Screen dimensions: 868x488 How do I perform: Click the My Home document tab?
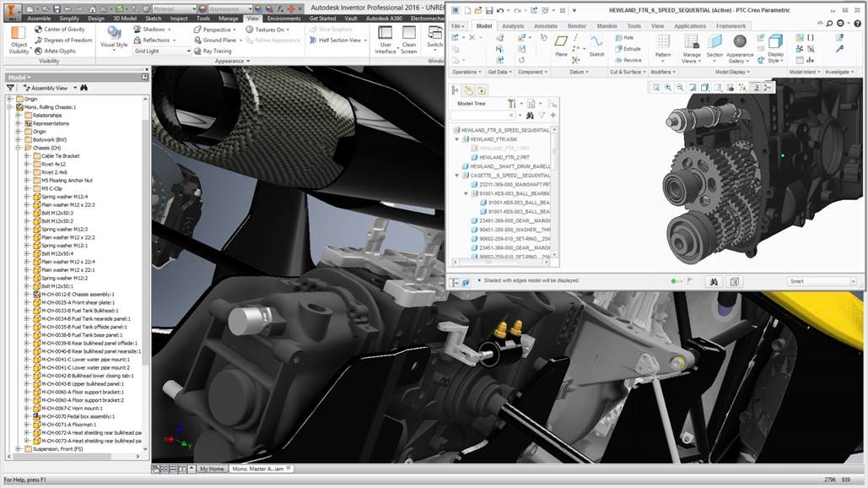pos(212,469)
